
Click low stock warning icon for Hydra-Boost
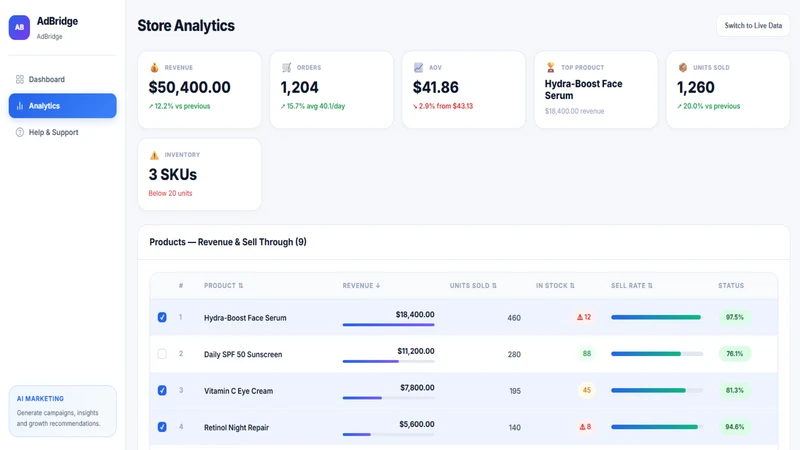coord(580,317)
